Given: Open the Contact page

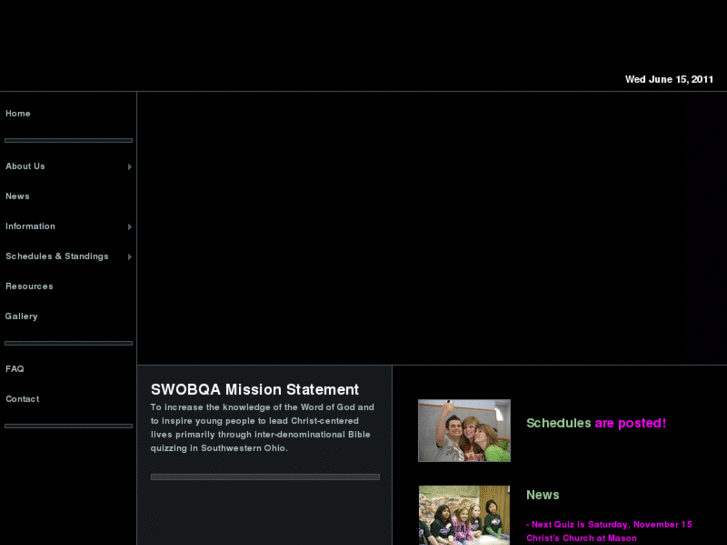Looking at the screenshot, I should [x=22, y=399].
